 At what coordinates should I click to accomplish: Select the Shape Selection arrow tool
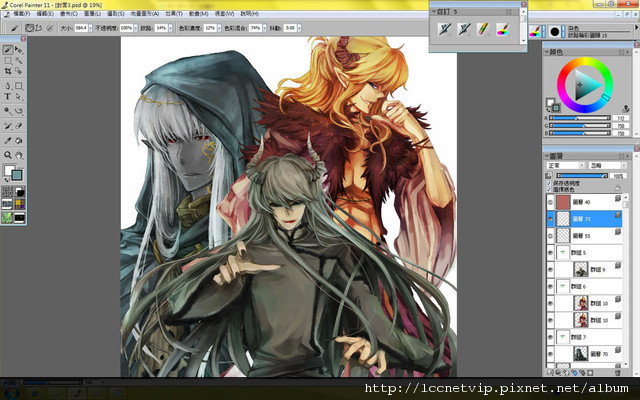[x=19, y=96]
